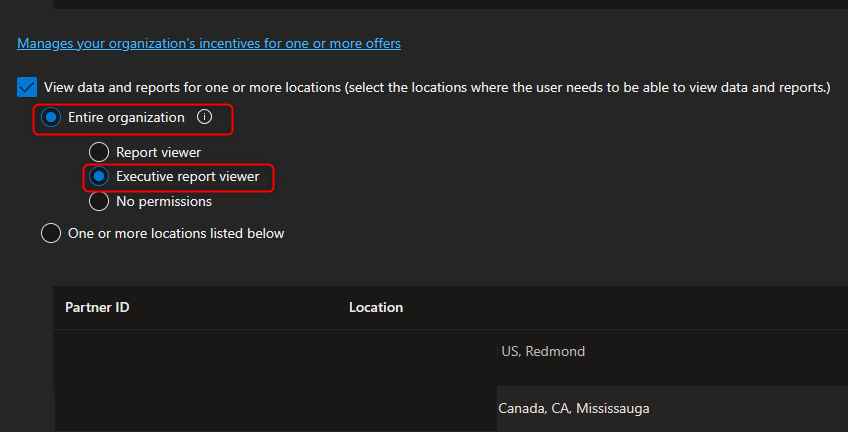Pick the No permissions radio button

click(98, 202)
